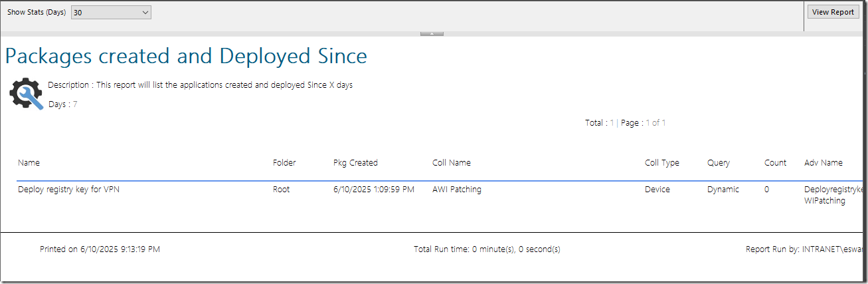Viewport: 868px width, 284px height.
Task: Click the Coll Name column header
Action: (x=451, y=162)
